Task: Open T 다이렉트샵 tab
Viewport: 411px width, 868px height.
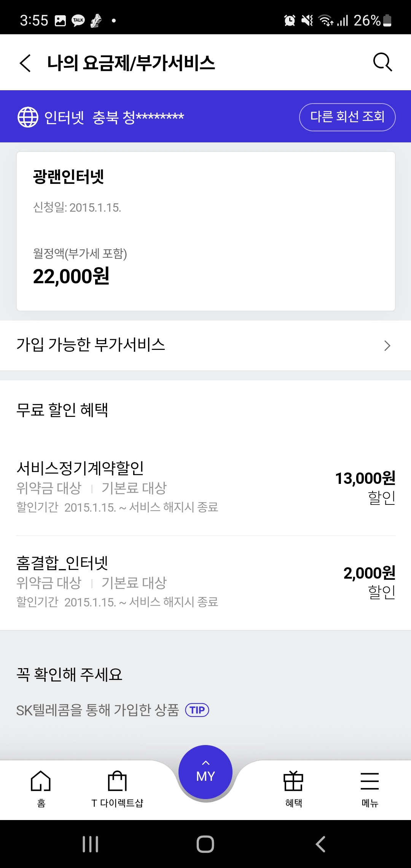Action: click(117, 788)
